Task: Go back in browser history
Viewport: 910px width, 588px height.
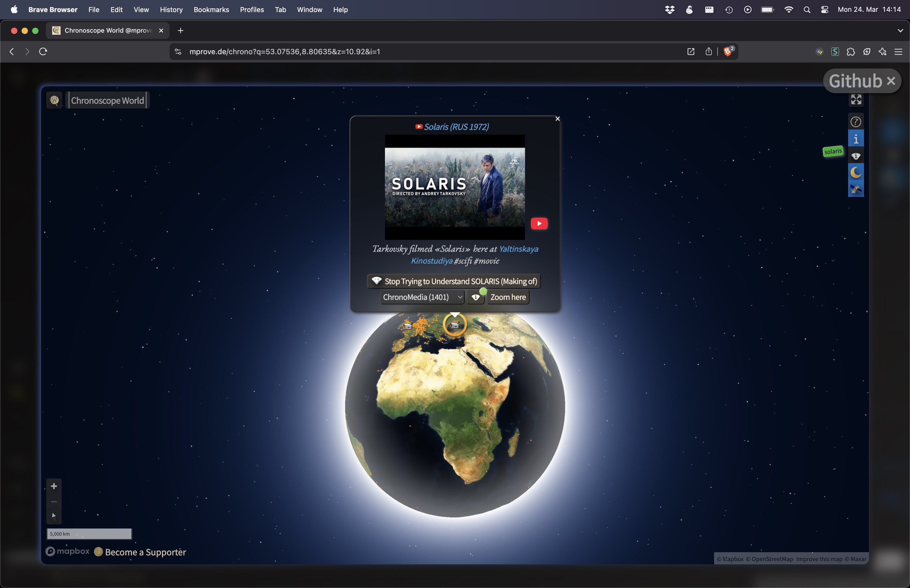Action: tap(12, 52)
